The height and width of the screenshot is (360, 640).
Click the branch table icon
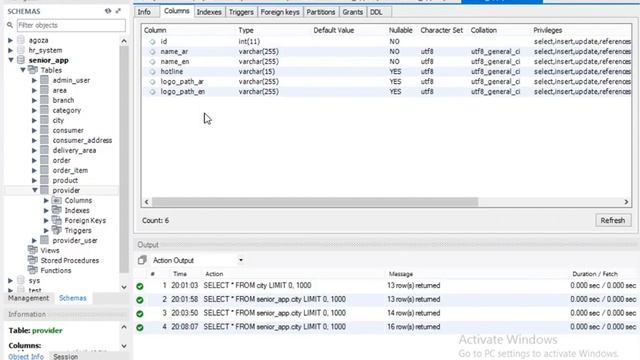(44, 100)
